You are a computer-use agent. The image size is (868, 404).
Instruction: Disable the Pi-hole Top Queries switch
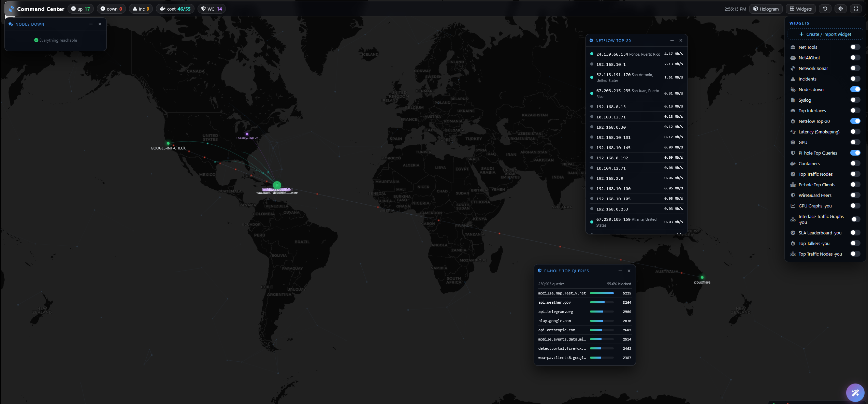click(x=855, y=153)
